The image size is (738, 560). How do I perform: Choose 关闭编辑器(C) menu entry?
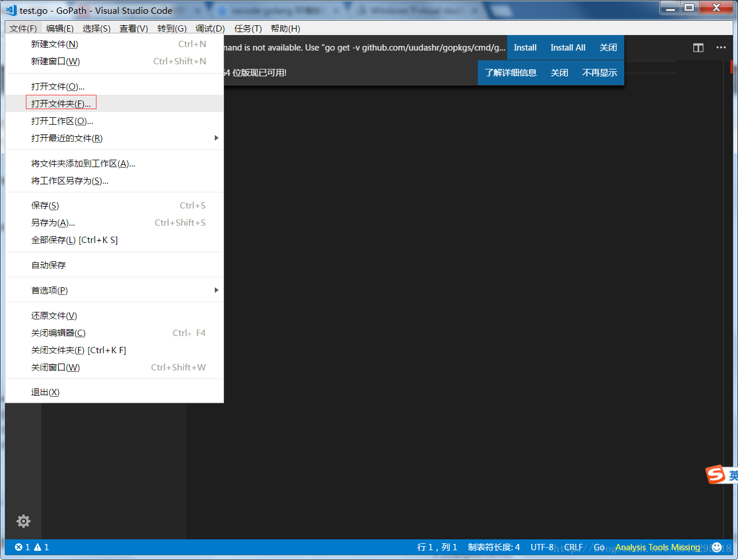114,333
